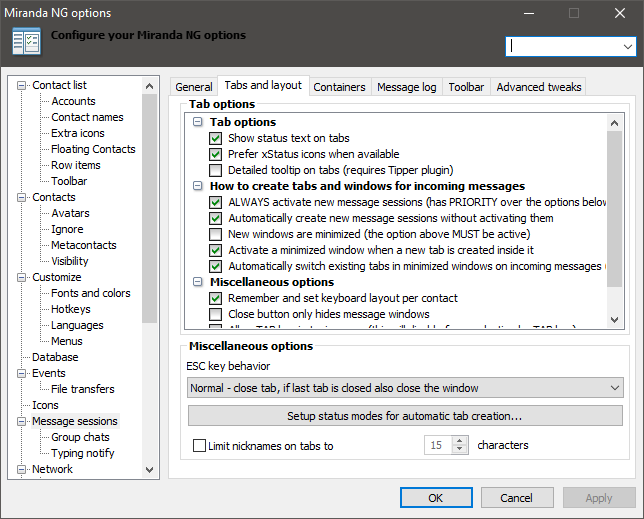Screen dimensions: 644x519
Task: Click the tab options list scrollbar up arrow
Action: pos(614,123)
